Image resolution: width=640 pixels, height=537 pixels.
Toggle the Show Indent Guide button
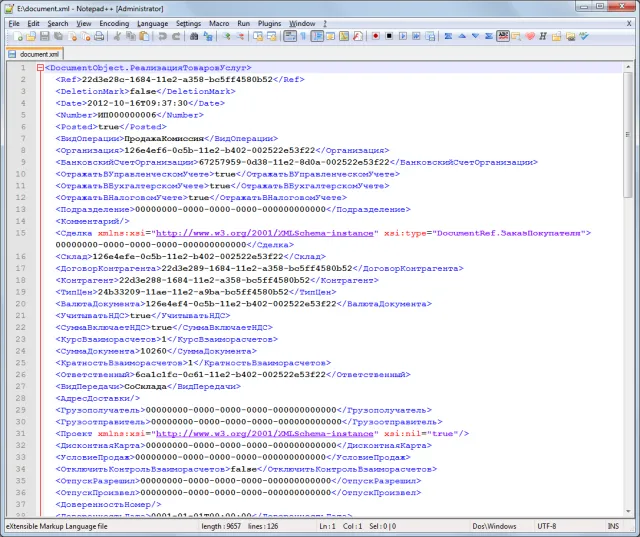317,36
